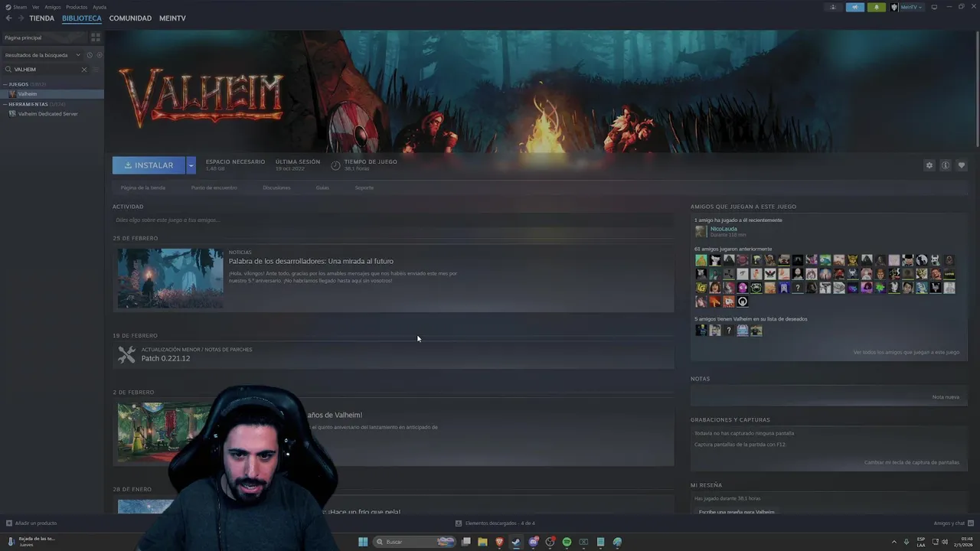The image size is (980, 551).
Task: Add Valheim to favorites heart icon
Action: pyautogui.click(x=962, y=165)
